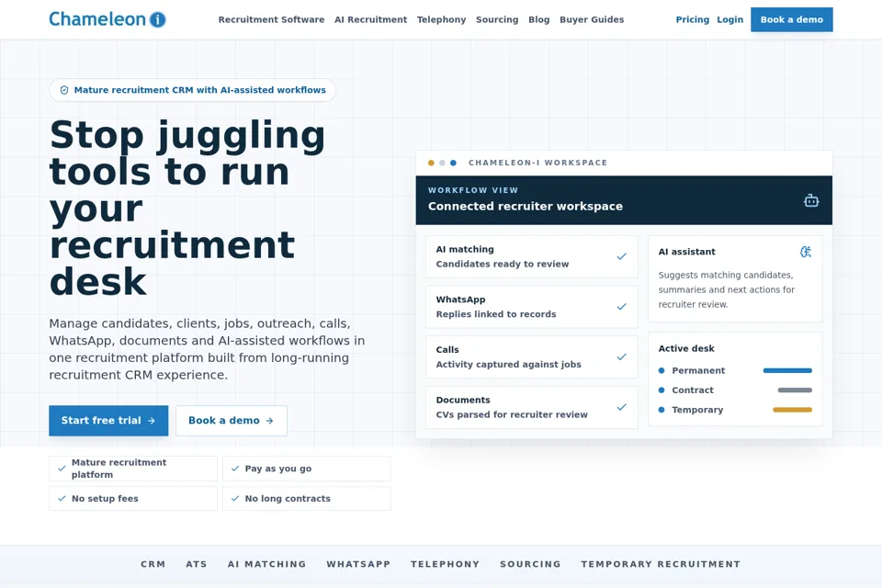This screenshot has width=882, height=588.
Task: Click the blue window dot in workspace
Action: (x=453, y=163)
